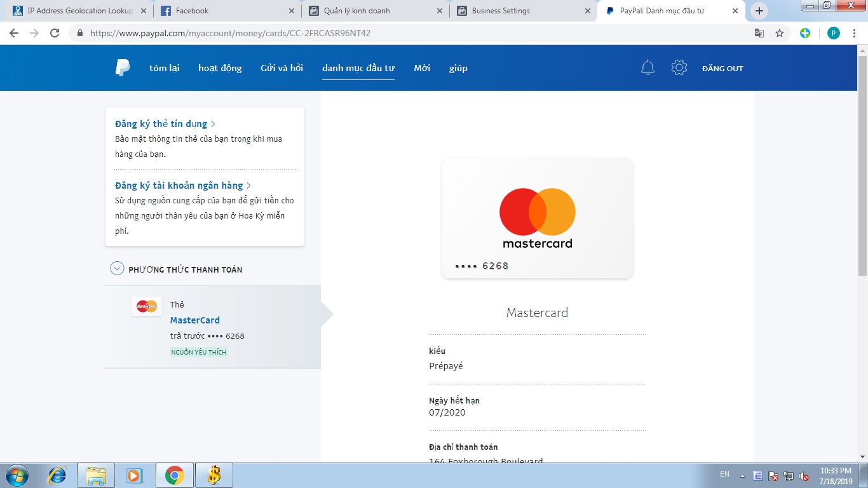
Task: Open the Windows Start menu
Action: point(17,475)
